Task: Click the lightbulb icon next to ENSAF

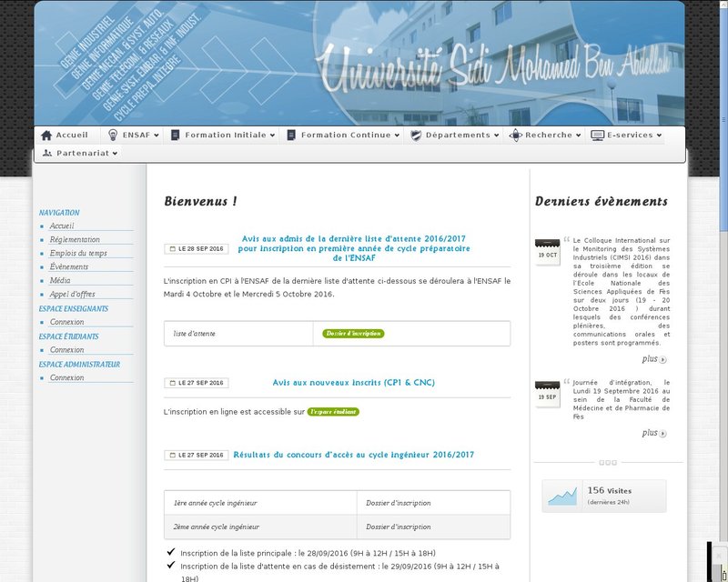Action: coord(113,135)
